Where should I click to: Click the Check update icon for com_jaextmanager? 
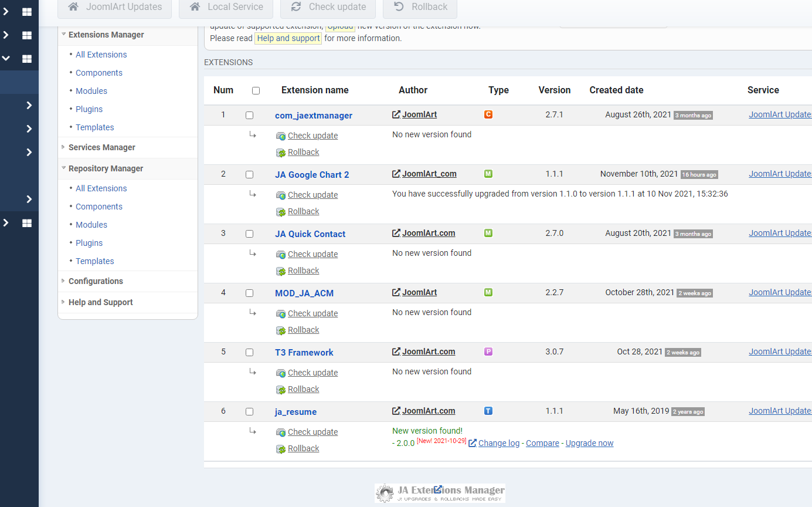tap(281, 136)
